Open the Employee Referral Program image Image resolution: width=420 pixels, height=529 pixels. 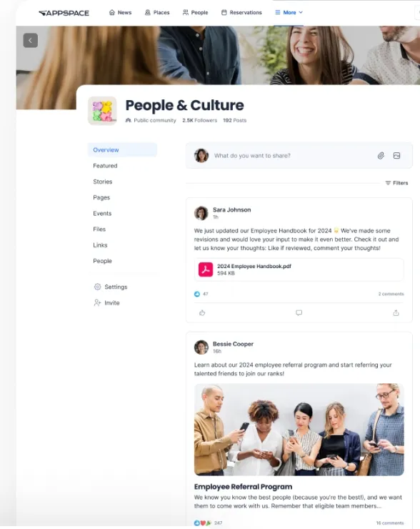coord(299,430)
